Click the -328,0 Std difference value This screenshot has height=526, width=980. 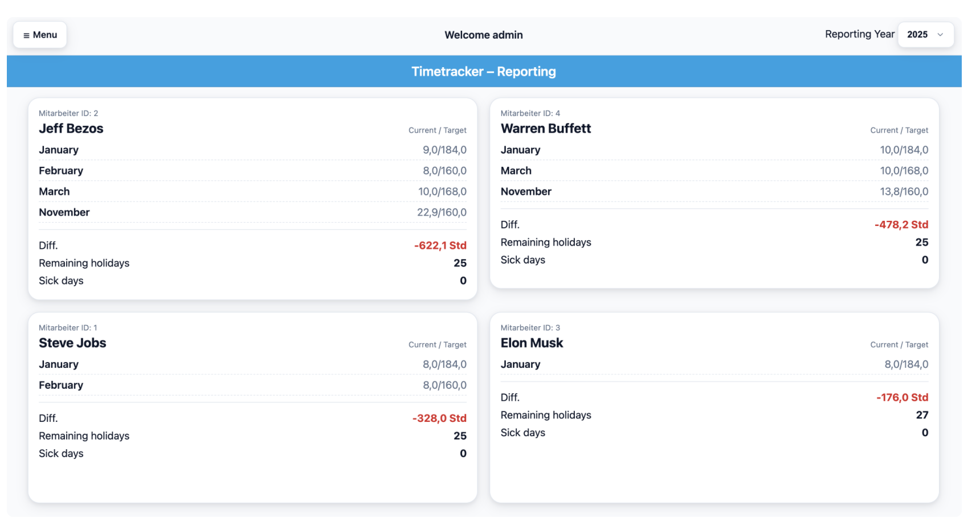click(x=439, y=418)
